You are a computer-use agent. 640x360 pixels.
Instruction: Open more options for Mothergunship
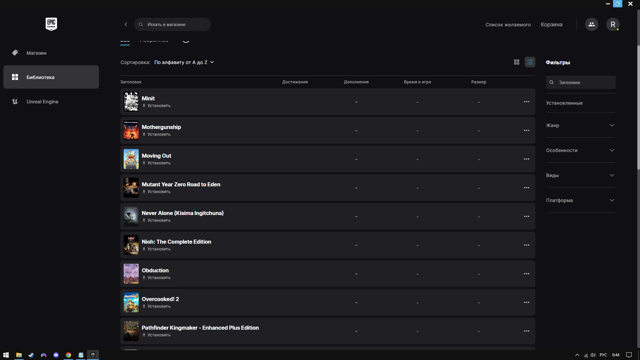[x=527, y=130]
